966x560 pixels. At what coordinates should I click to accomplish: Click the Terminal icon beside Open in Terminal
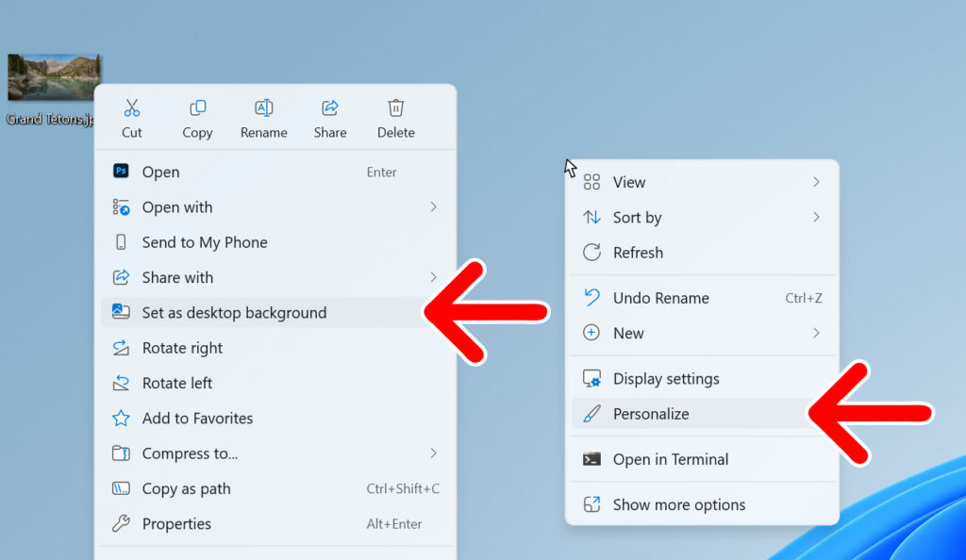[591, 459]
